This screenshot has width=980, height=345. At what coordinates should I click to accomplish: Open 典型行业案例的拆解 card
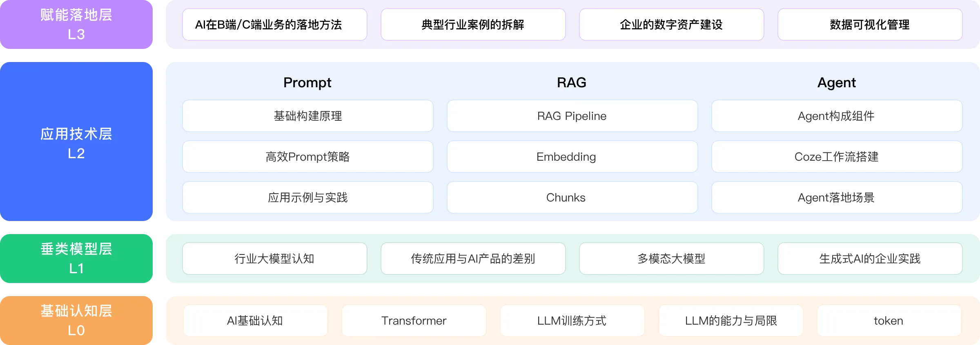pyautogui.click(x=473, y=25)
